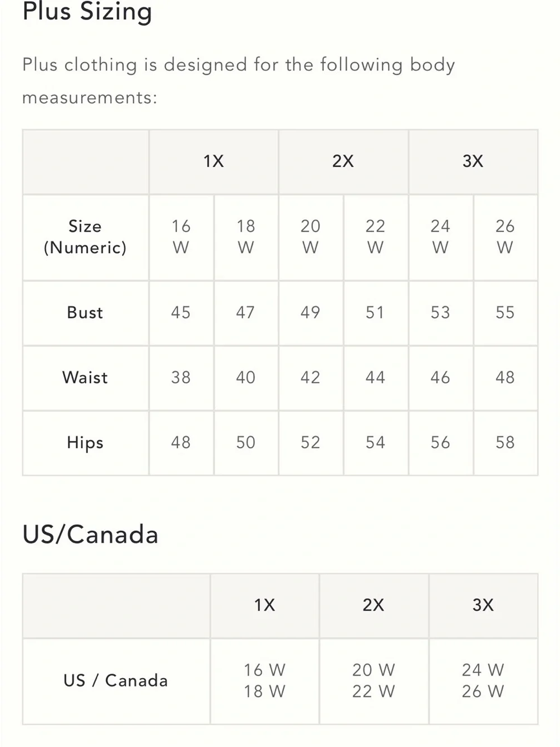Click the Size (Numeric) row label

pyautogui.click(x=85, y=237)
